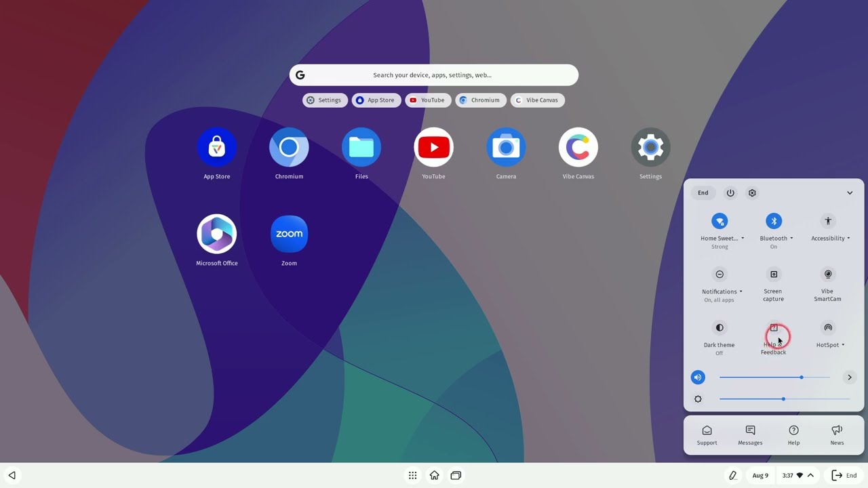Click the Support button
This screenshot has width=868, height=488.
point(707,435)
